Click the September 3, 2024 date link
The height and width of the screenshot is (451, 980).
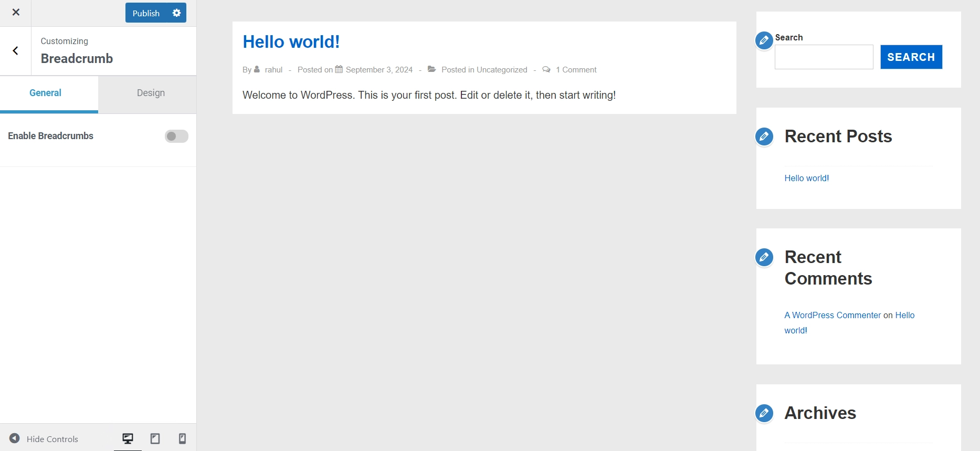coord(379,70)
